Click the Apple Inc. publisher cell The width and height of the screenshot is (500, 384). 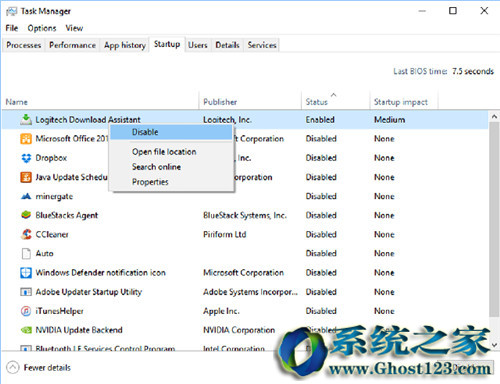point(221,311)
